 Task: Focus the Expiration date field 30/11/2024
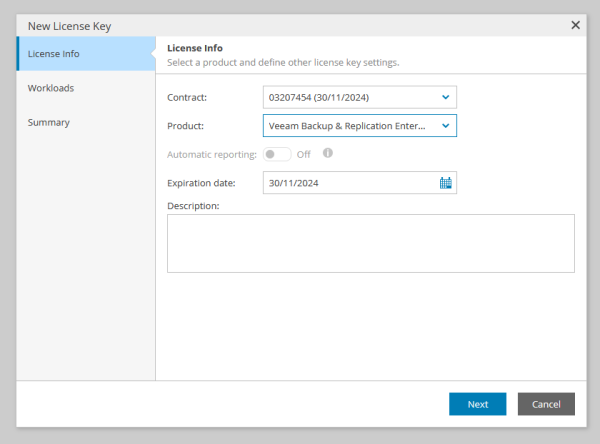tap(360, 183)
